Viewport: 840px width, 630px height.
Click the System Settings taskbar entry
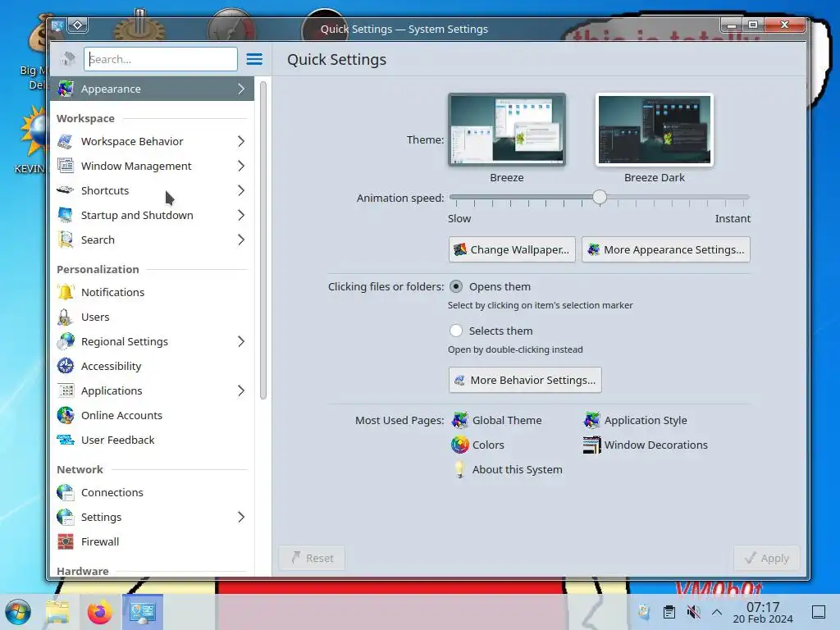(143, 612)
